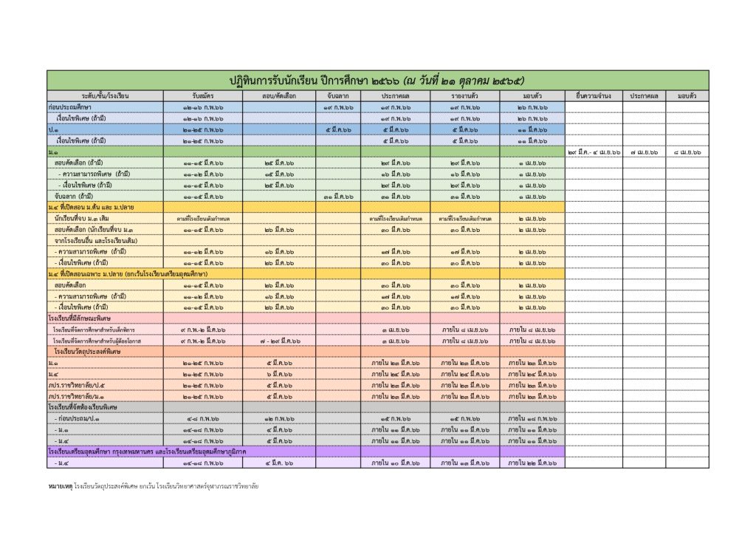
Task: Select the ระดับ/ชั้น/โรงเรียน column header
Action: [x=105, y=96]
